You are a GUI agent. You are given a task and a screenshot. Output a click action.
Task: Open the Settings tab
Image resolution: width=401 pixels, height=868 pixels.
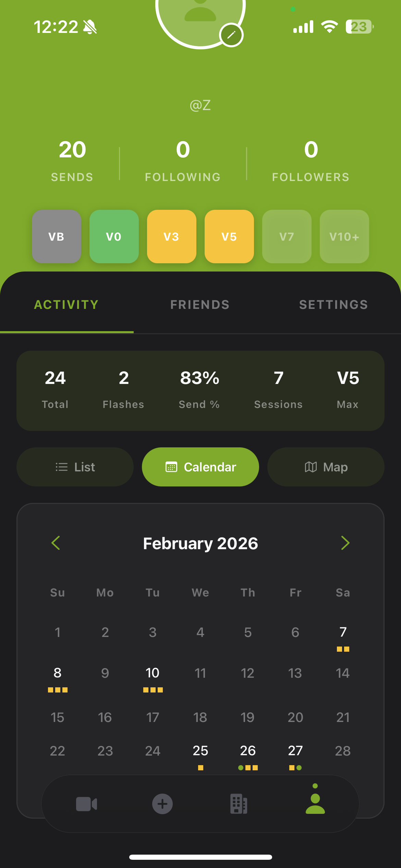click(333, 305)
